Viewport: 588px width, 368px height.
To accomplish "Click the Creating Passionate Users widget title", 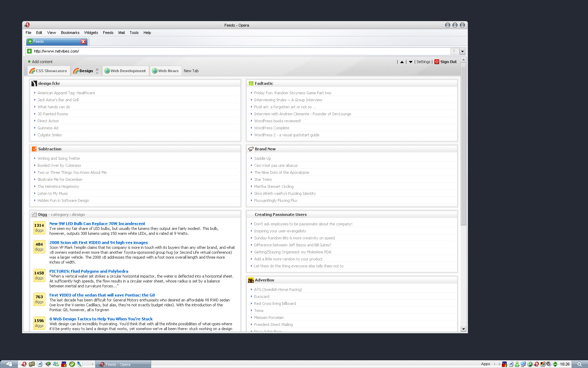I will [x=281, y=214].
